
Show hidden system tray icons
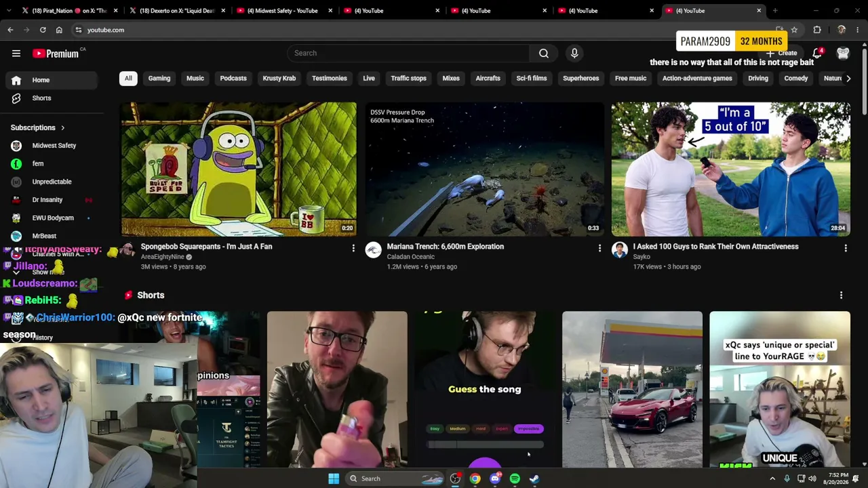tap(772, 479)
